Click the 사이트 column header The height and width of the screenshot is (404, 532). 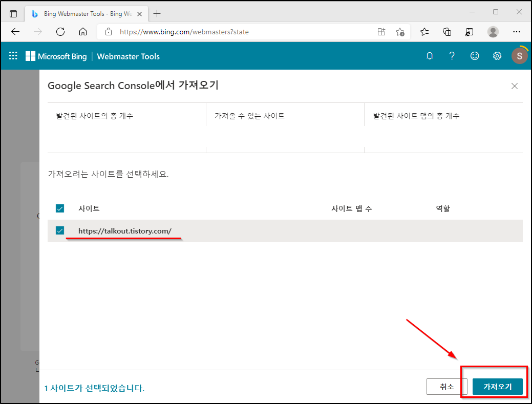click(x=89, y=208)
